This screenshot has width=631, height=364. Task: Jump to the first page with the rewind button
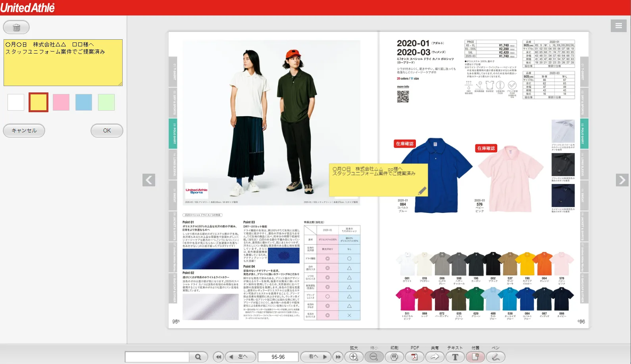(x=218, y=357)
